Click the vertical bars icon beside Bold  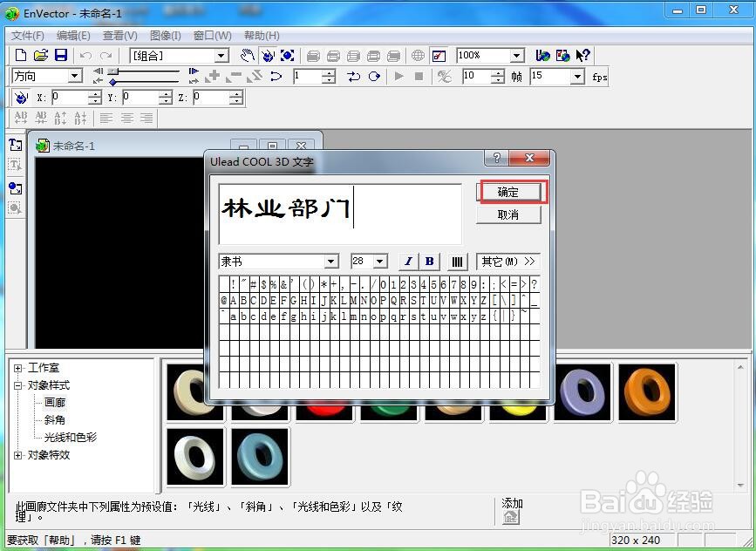[x=457, y=262]
